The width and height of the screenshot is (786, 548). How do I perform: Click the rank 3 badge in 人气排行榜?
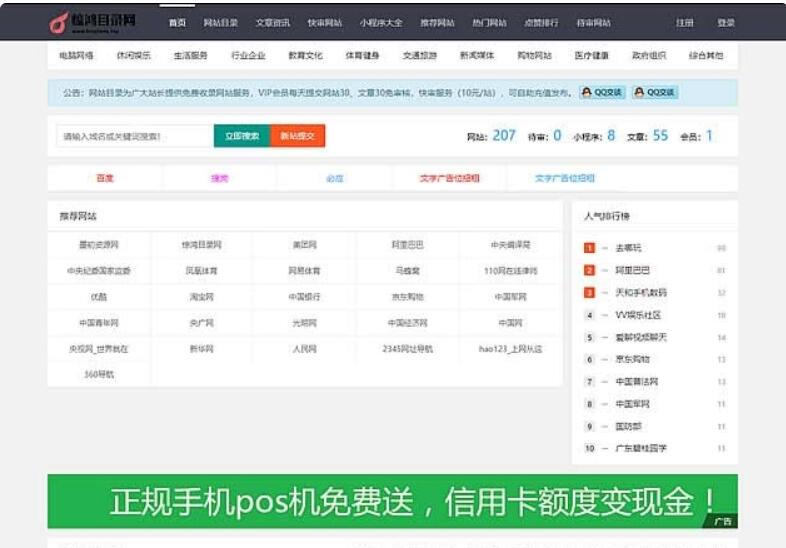tap(590, 293)
